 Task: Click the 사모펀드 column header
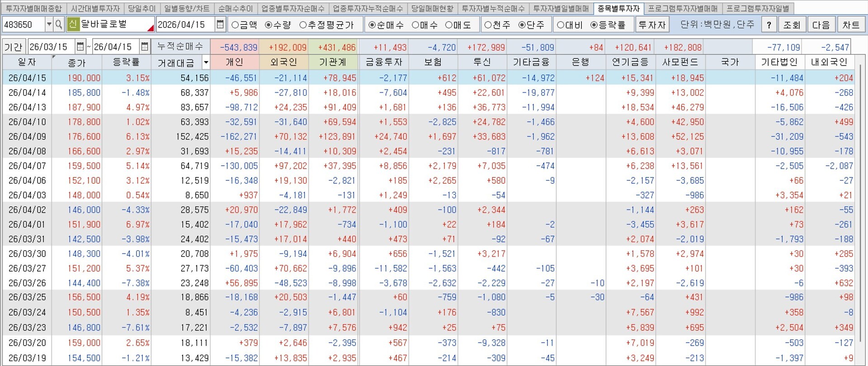click(680, 62)
